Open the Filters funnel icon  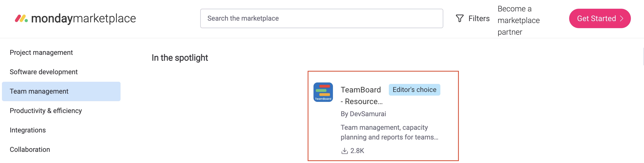pos(460,18)
